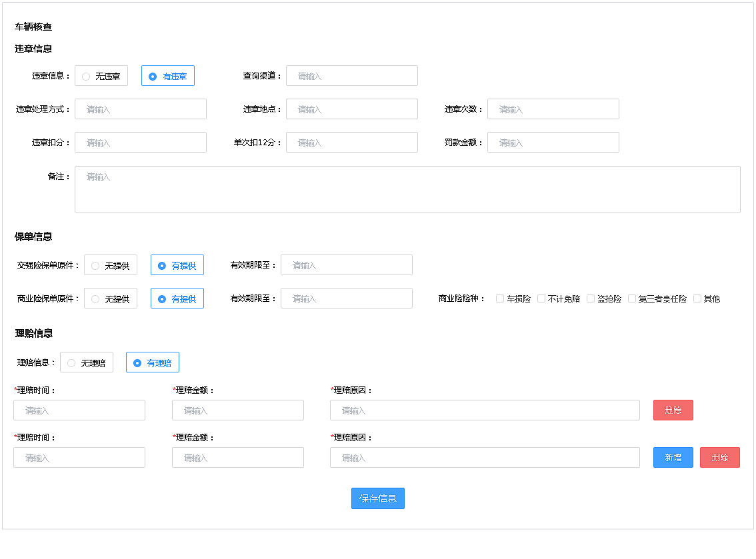Check the 不计免赔 checkbox
Viewport: 756px width, 559px height.
541,298
